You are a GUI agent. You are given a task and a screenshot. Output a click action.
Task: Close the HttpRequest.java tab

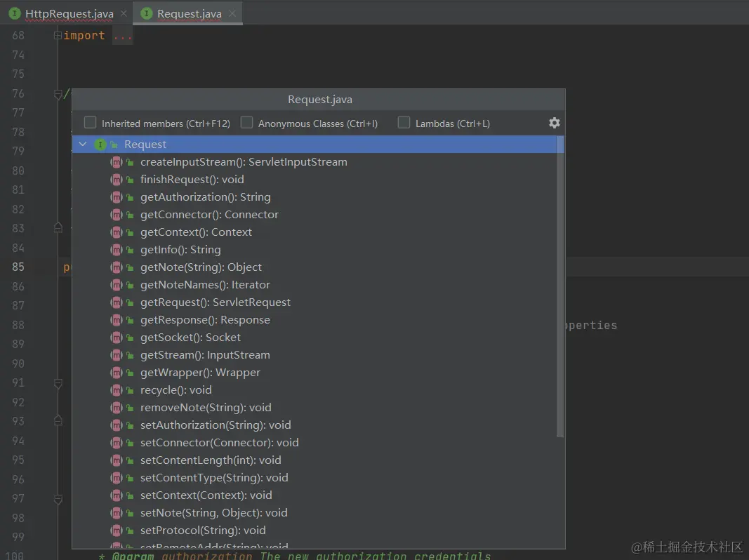124,13
